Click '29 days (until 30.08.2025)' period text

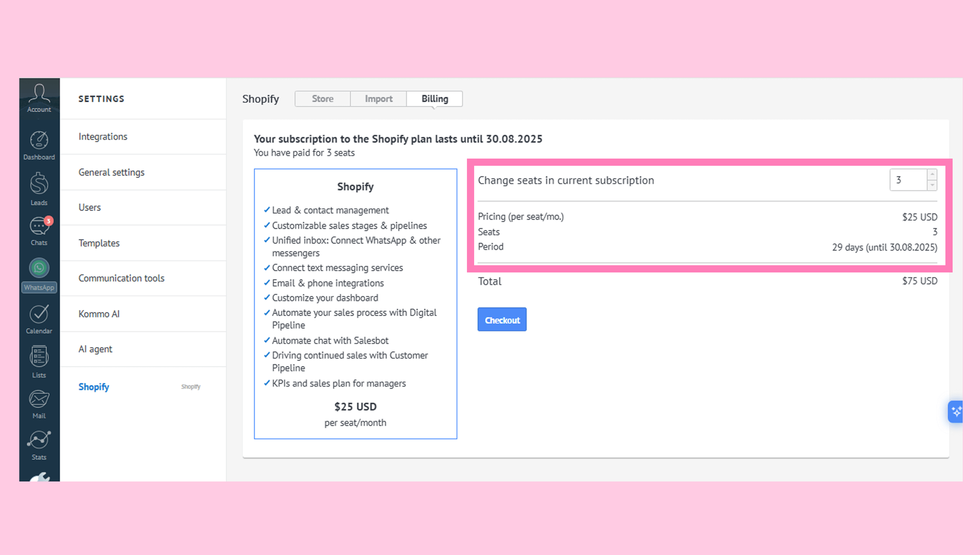coord(885,247)
